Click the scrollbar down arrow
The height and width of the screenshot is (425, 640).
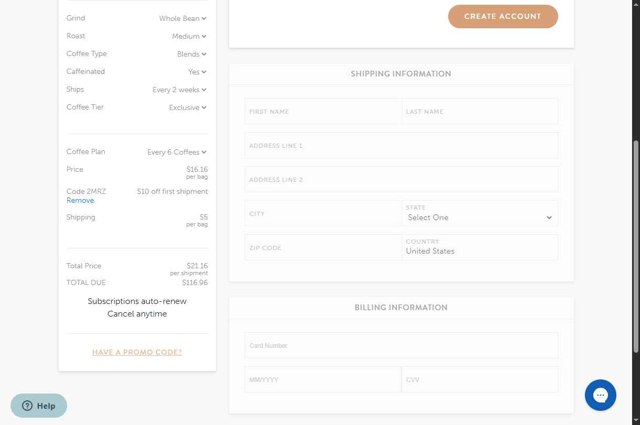click(636, 420)
